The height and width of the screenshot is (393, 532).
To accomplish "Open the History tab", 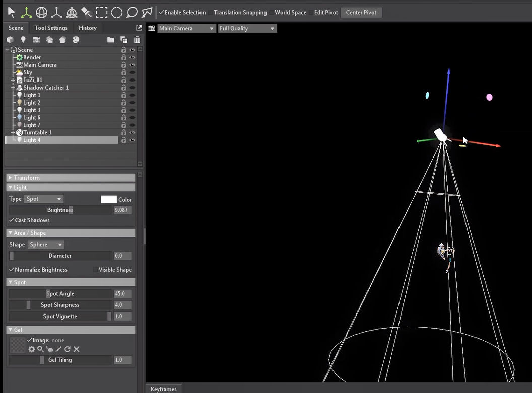I will click(88, 28).
